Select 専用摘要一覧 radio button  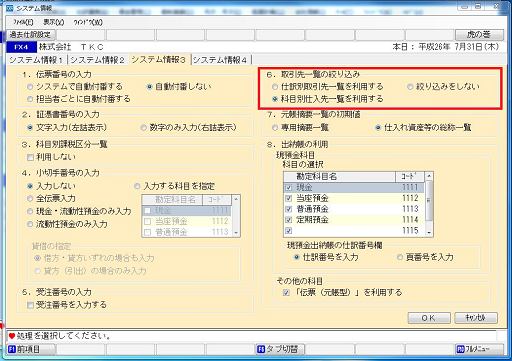coord(275,128)
